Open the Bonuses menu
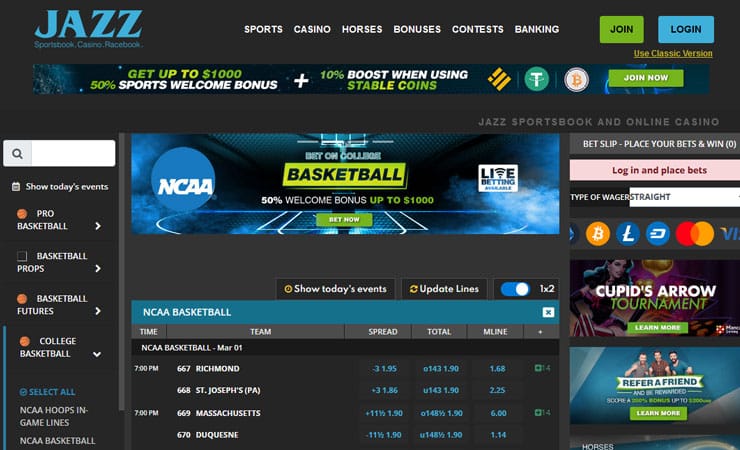The height and width of the screenshot is (450, 740). [x=417, y=29]
